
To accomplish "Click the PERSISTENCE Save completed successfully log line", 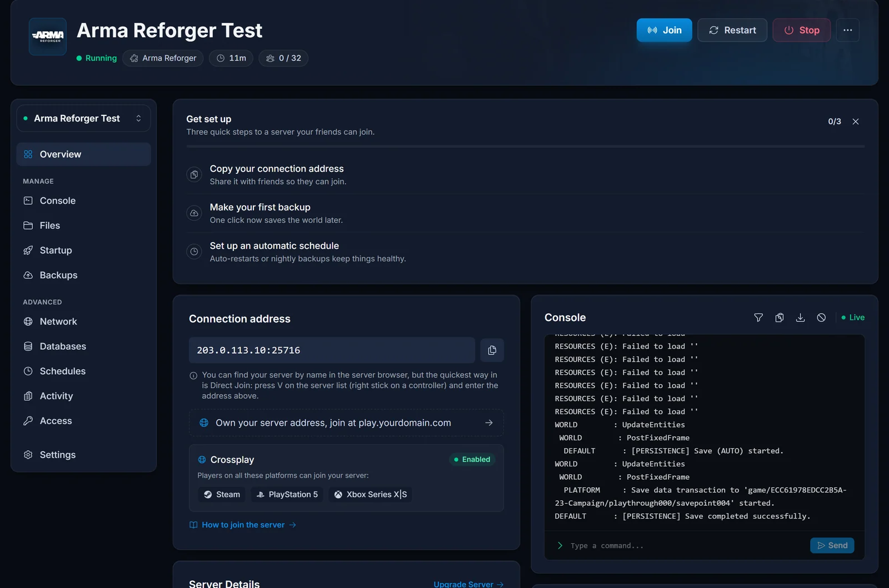I will (x=682, y=516).
